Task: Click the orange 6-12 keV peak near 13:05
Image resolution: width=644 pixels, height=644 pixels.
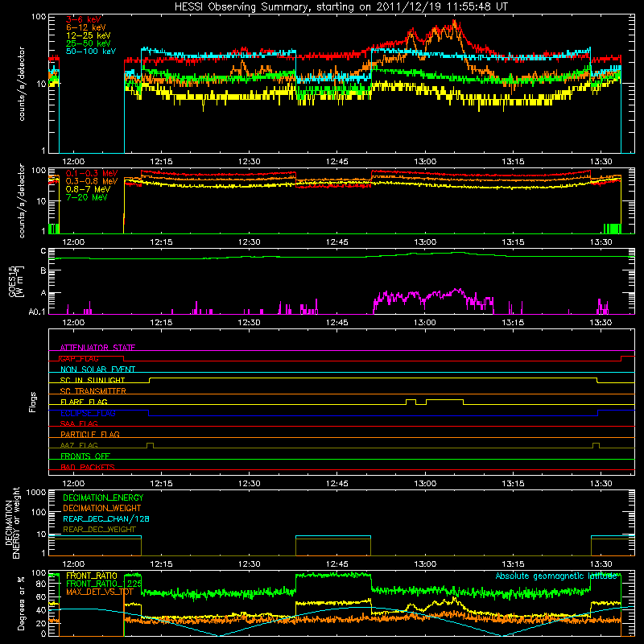Action: tap(454, 22)
